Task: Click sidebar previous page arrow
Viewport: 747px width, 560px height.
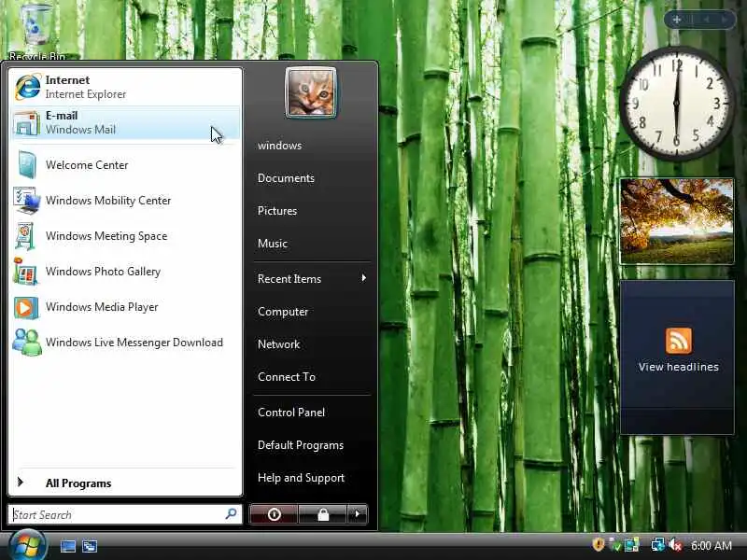Action: pyautogui.click(x=707, y=20)
